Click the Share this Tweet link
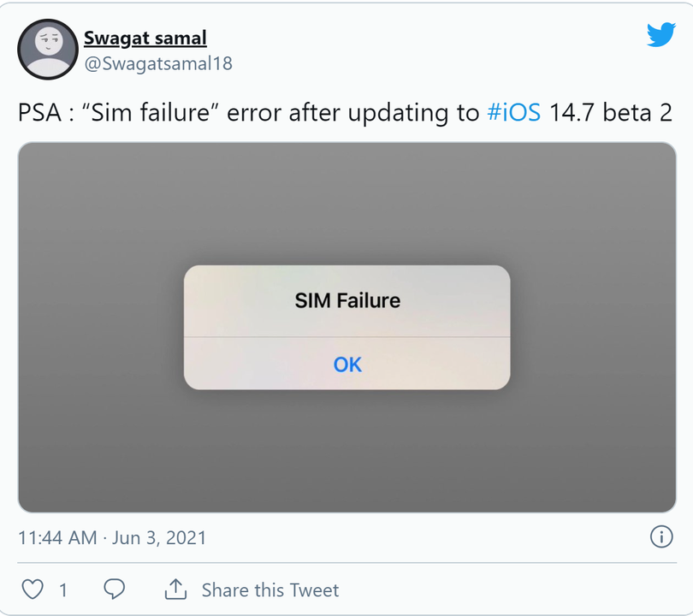The height and width of the screenshot is (616, 693). coord(269,589)
